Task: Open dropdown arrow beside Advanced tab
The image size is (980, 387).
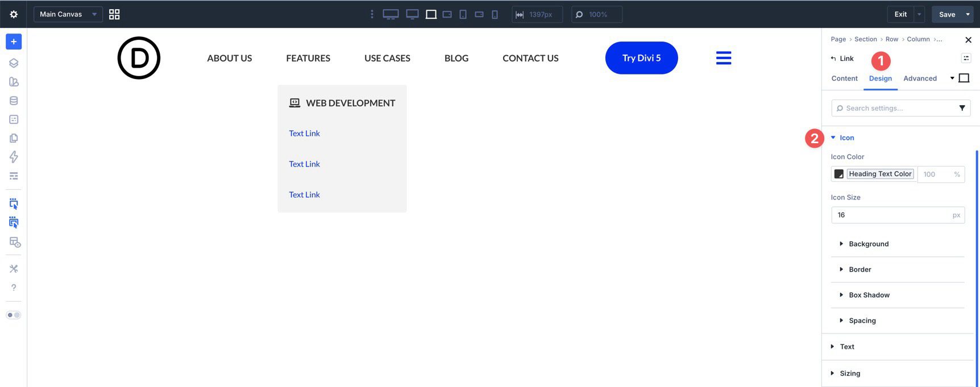Action: (x=952, y=78)
